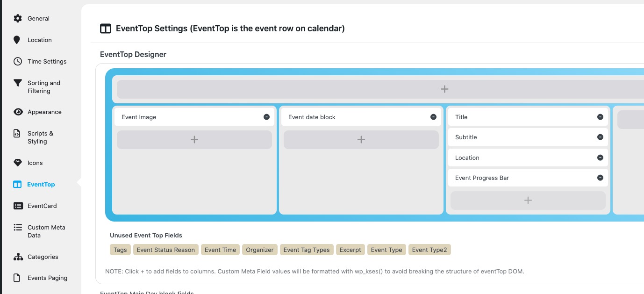Select the unused Organizer field tag
Viewport: 644px width, 294px height.
point(260,250)
